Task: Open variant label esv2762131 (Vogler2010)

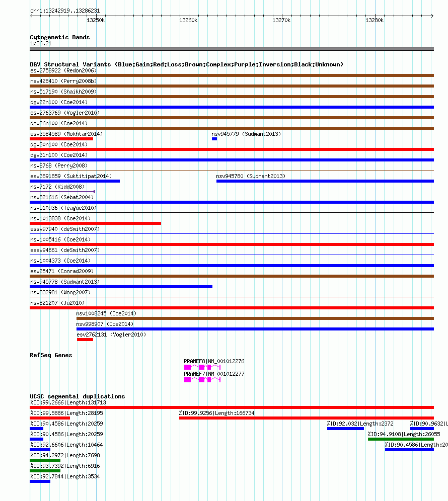Action: [111, 335]
